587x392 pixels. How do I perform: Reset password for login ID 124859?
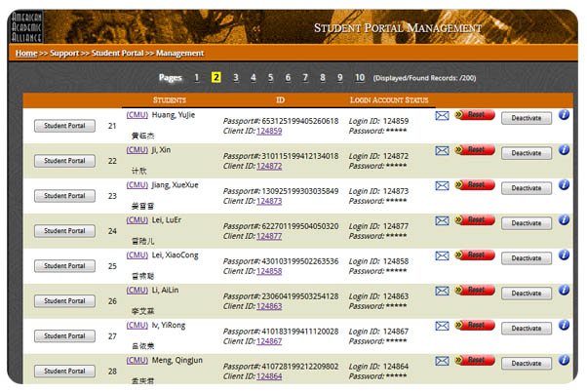click(475, 114)
